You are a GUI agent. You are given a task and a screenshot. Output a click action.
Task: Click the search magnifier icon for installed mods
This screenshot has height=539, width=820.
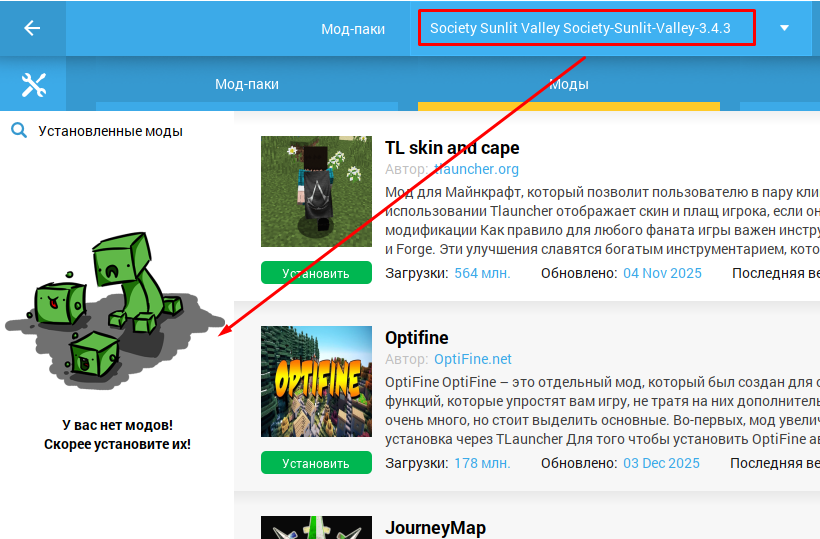(x=19, y=130)
